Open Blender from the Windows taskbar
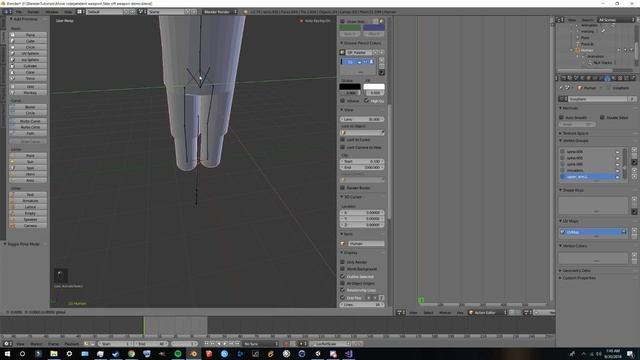Image resolution: width=640 pixels, height=360 pixels. (x=193, y=353)
